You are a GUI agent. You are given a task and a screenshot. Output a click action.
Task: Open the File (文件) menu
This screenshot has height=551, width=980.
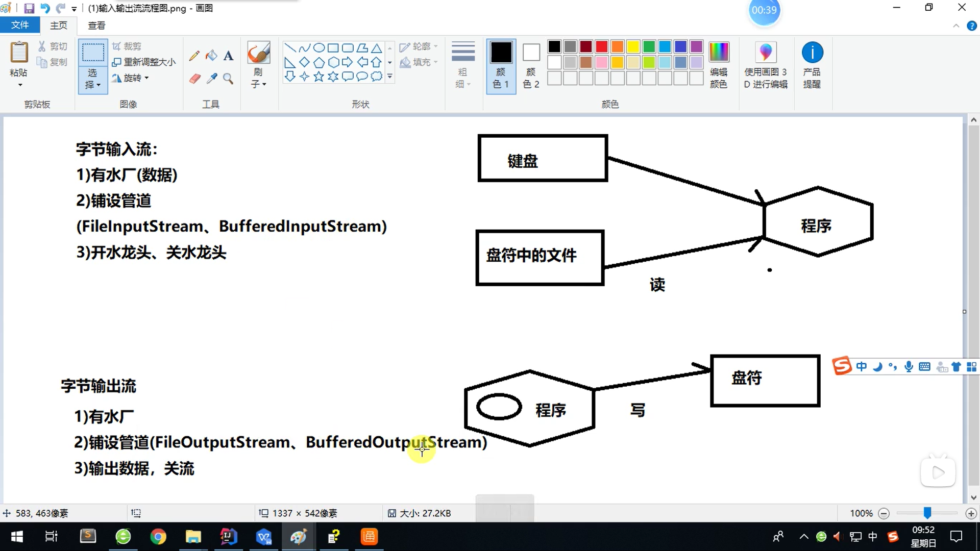20,25
